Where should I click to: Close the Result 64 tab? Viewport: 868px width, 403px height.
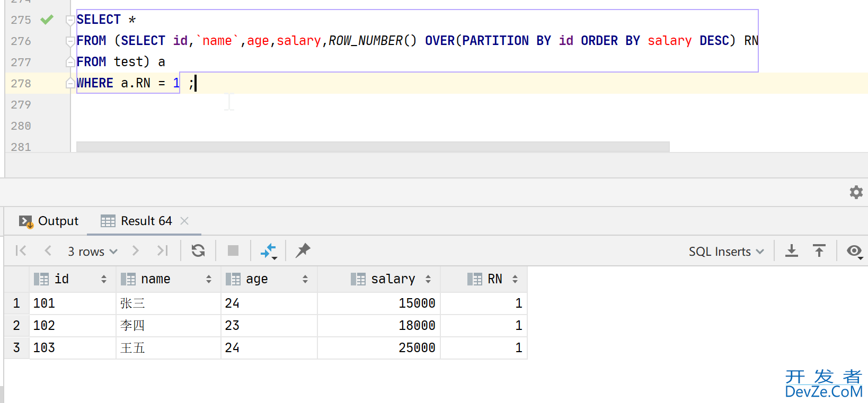click(184, 221)
